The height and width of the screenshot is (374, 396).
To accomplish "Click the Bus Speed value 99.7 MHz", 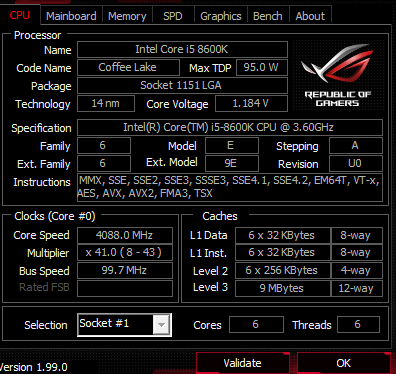I will (125, 270).
